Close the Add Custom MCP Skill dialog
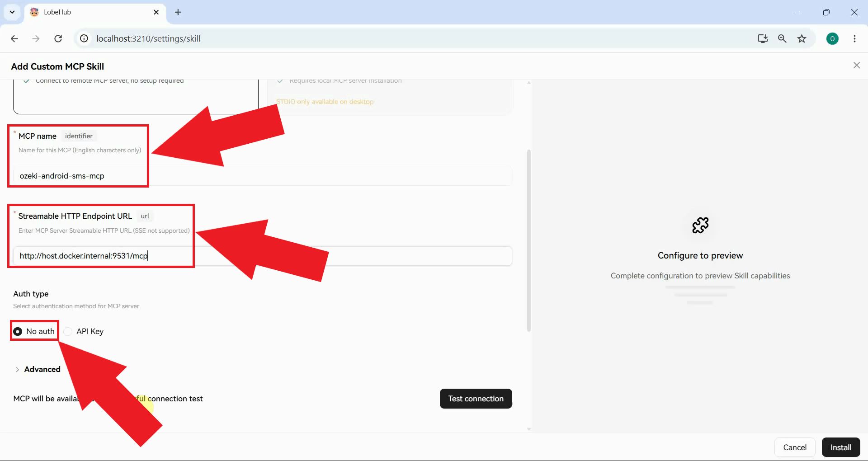This screenshot has width=868, height=461. (857, 66)
